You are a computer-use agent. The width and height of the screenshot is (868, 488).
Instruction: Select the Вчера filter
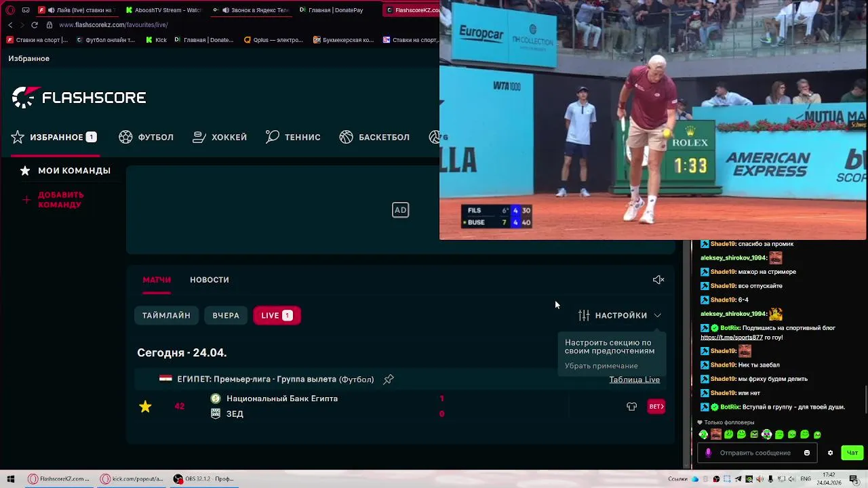click(x=226, y=315)
